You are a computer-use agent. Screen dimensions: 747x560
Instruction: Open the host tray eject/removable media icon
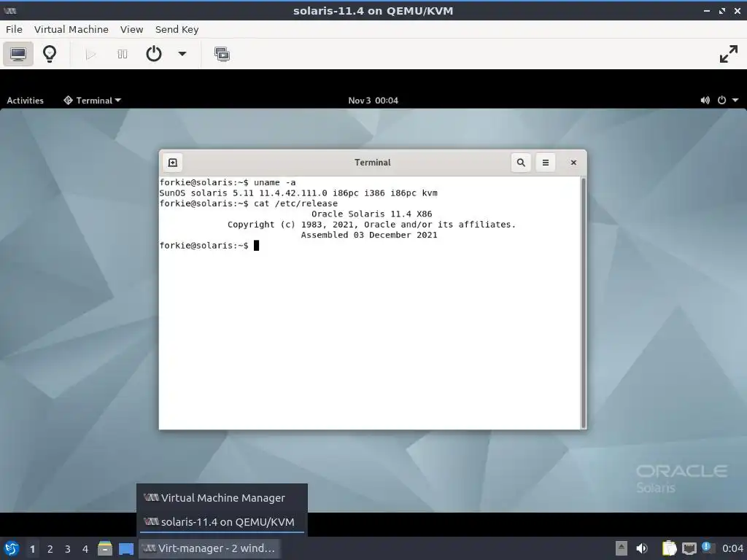(622, 548)
